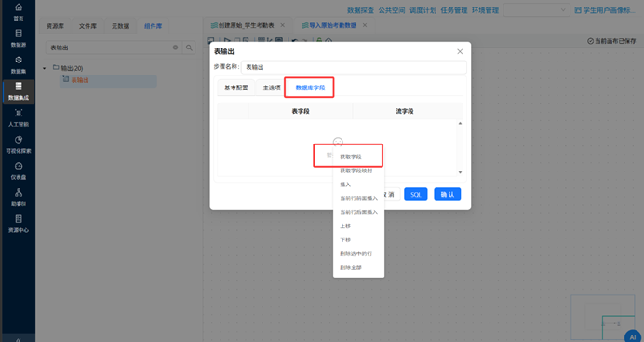
Task: Clear the 表输出 search text with circle-x icon
Action: [175, 48]
